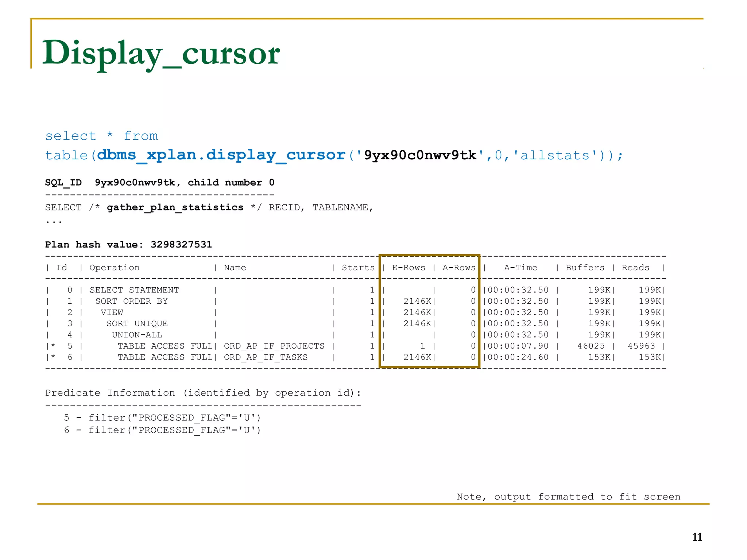Click Reads '153K' in ORD_AP_IF_TASKS row
This screenshot has height=560, width=747.
tap(650, 358)
